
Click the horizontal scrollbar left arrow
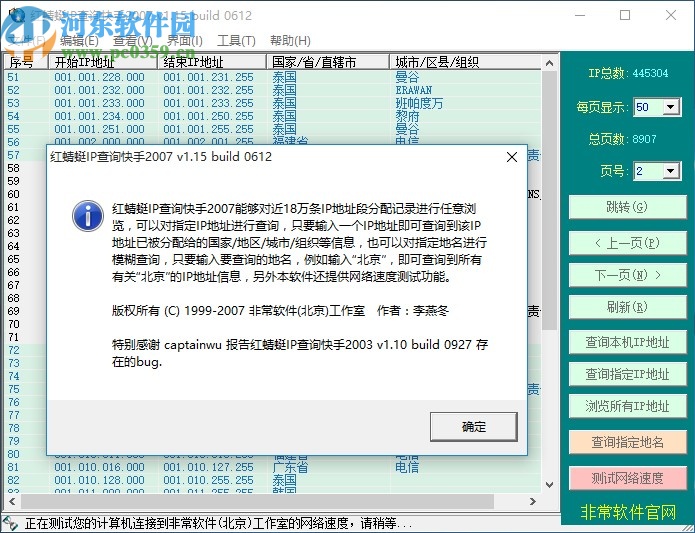(12, 501)
